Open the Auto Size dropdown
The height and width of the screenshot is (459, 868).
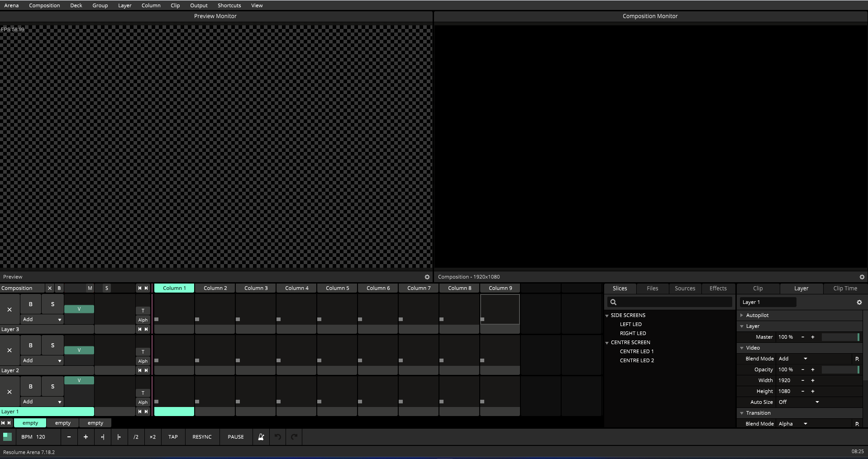pos(799,402)
